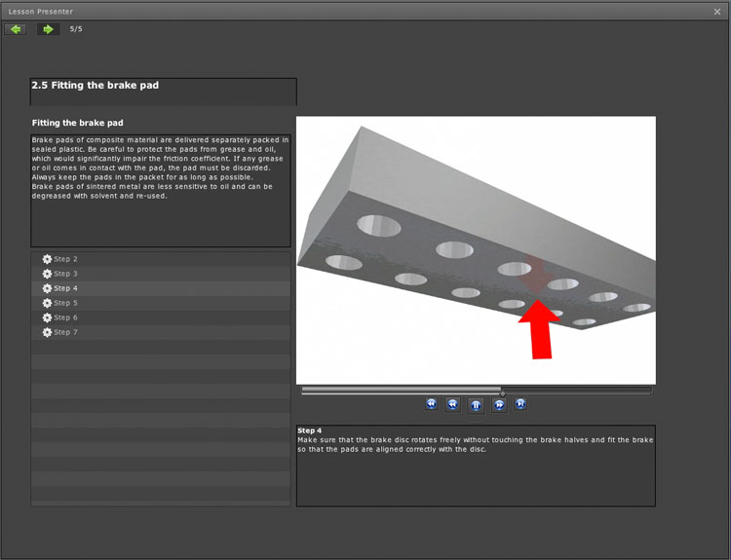Click the Step 4 instruction text panel
Image resolution: width=731 pixels, height=560 pixels.
point(476,465)
